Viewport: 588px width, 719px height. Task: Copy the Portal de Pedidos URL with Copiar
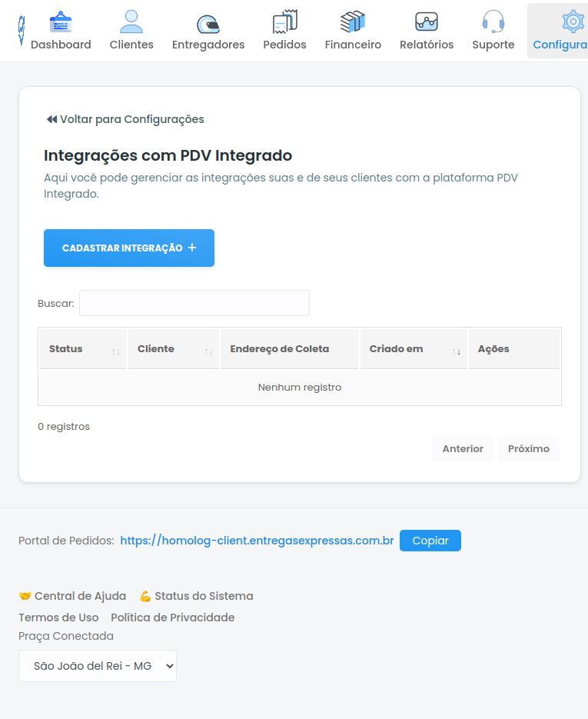[430, 541]
